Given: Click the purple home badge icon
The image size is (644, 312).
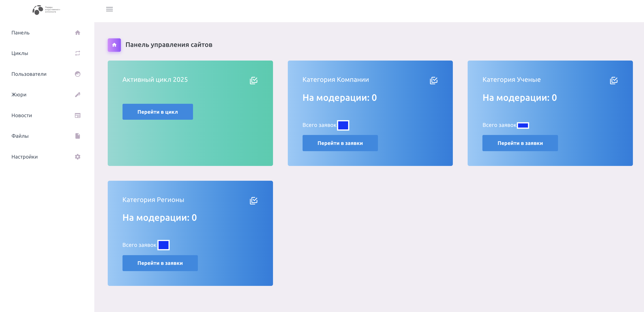Looking at the screenshot, I should [x=114, y=45].
